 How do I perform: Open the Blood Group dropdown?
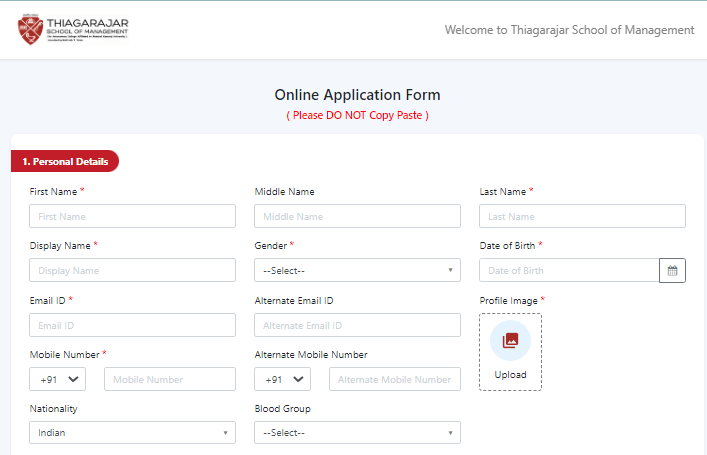[x=358, y=432]
